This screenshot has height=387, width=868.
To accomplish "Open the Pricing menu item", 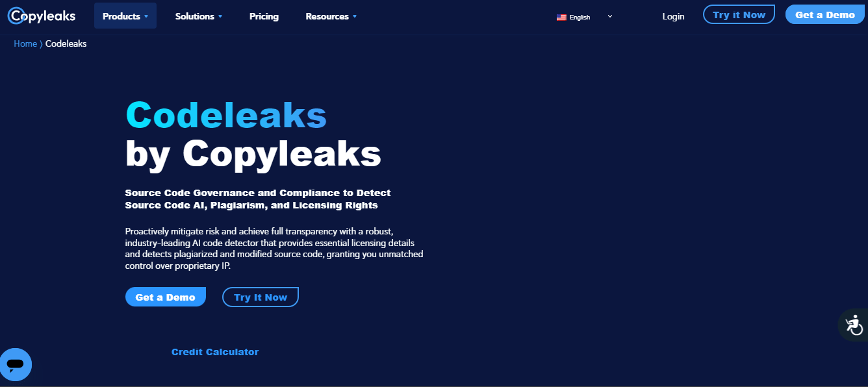I will [264, 16].
